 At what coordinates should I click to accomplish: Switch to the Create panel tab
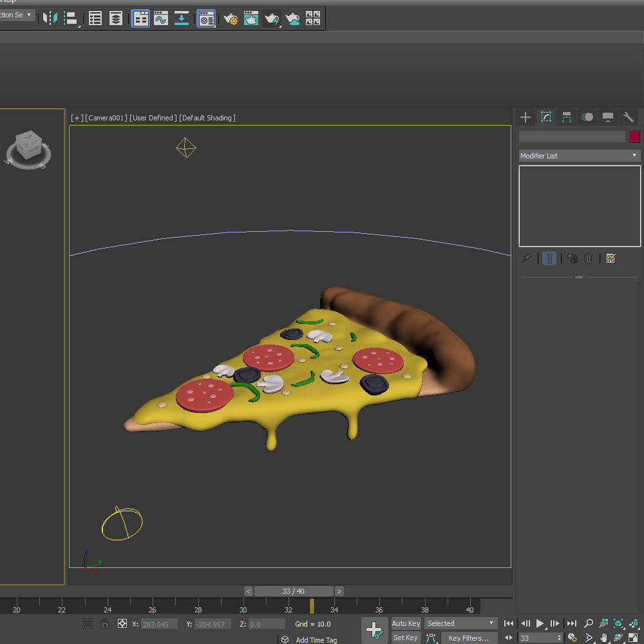pyautogui.click(x=526, y=117)
